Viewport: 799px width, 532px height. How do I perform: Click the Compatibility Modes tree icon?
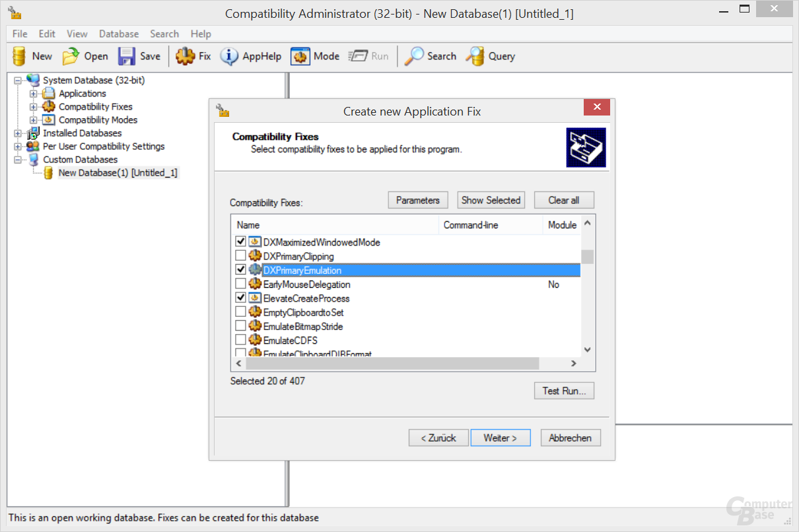click(48, 120)
